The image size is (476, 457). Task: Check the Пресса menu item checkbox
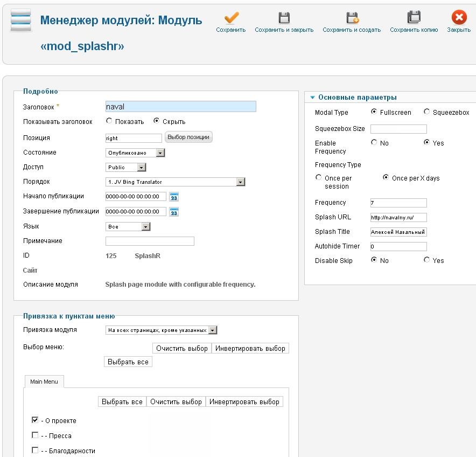tap(35, 435)
